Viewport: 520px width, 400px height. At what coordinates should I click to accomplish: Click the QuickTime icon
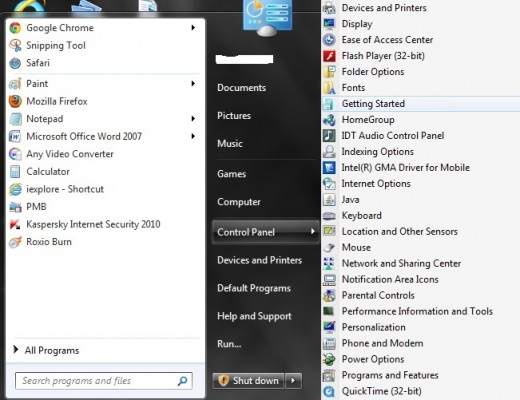click(329, 391)
